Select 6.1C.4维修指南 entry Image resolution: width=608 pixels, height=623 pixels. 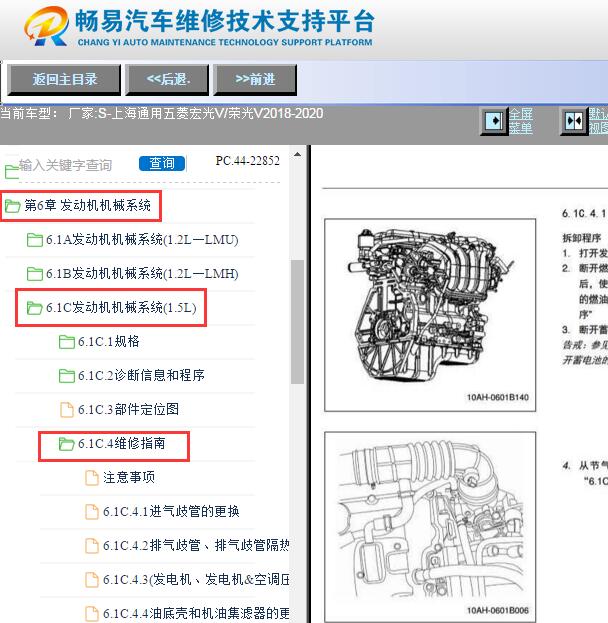121,444
